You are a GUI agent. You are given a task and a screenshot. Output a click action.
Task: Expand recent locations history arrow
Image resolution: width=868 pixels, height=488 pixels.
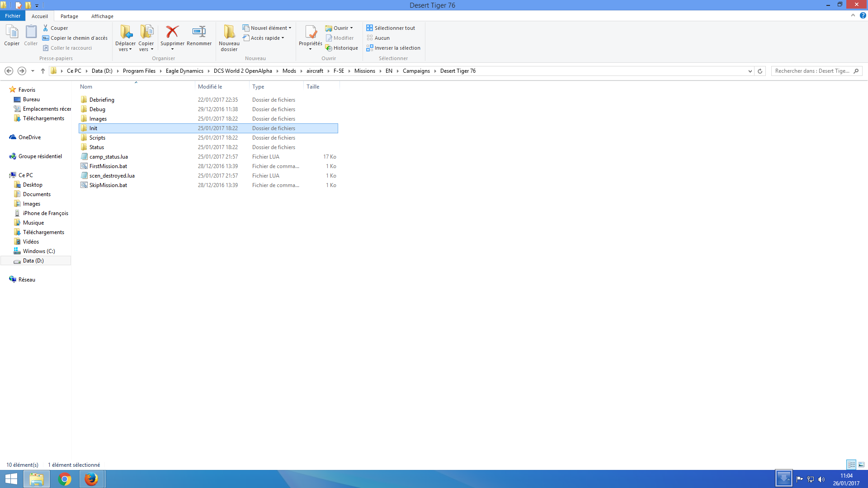(33, 71)
